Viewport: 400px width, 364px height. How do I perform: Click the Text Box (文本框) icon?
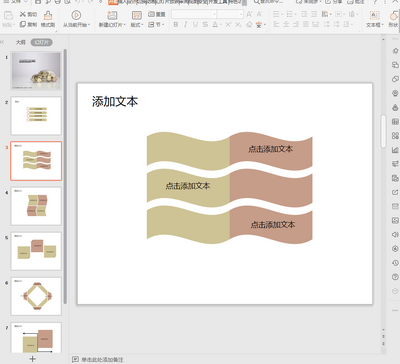click(374, 15)
